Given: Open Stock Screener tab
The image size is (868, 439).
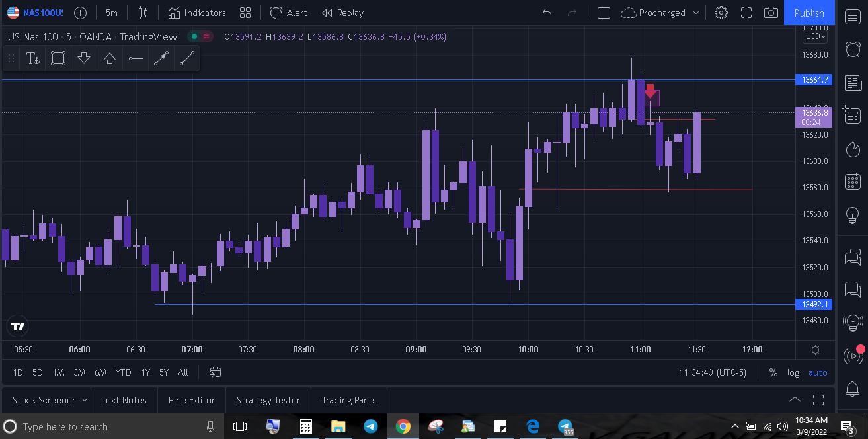Looking at the screenshot, I should 44,400.
